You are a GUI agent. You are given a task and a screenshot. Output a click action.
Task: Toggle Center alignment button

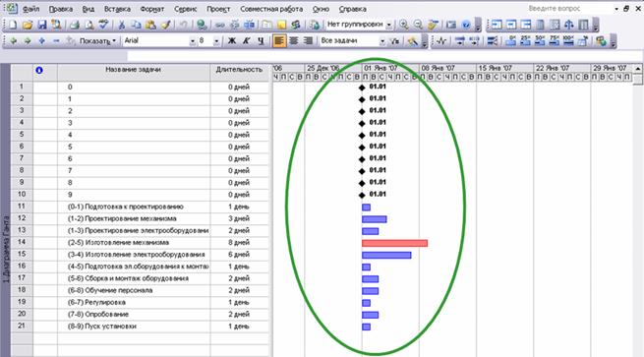[x=293, y=40]
